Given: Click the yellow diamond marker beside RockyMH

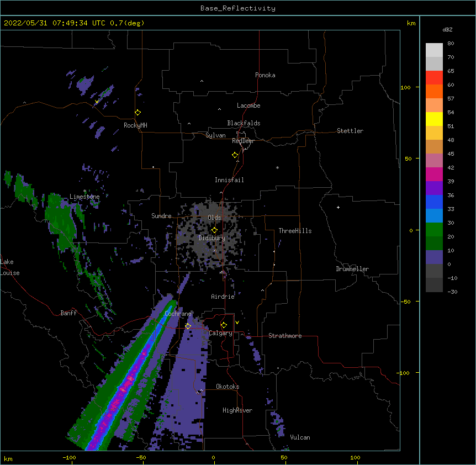Looking at the screenshot, I should 138,113.
